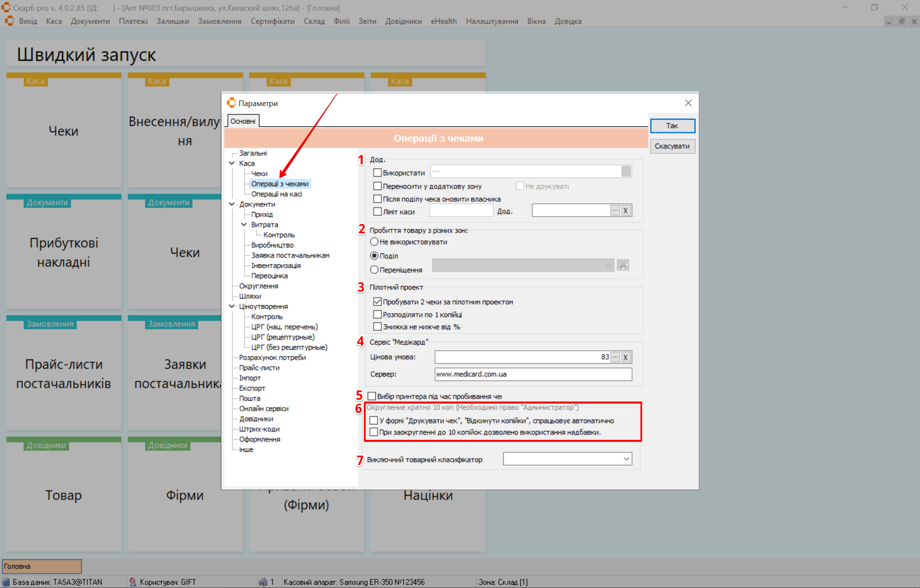920x588 pixels.
Task: Click browse (...) button for Цінова умова
Action: [615, 357]
